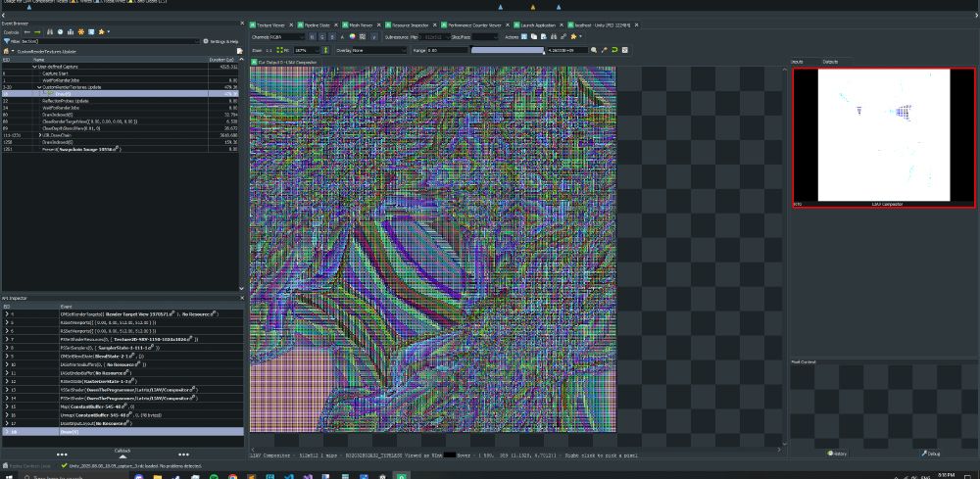Click the copy-pages icon in Actions
Image resolution: width=980 pixels, height=479 pixels.
(x=534, y=37)
